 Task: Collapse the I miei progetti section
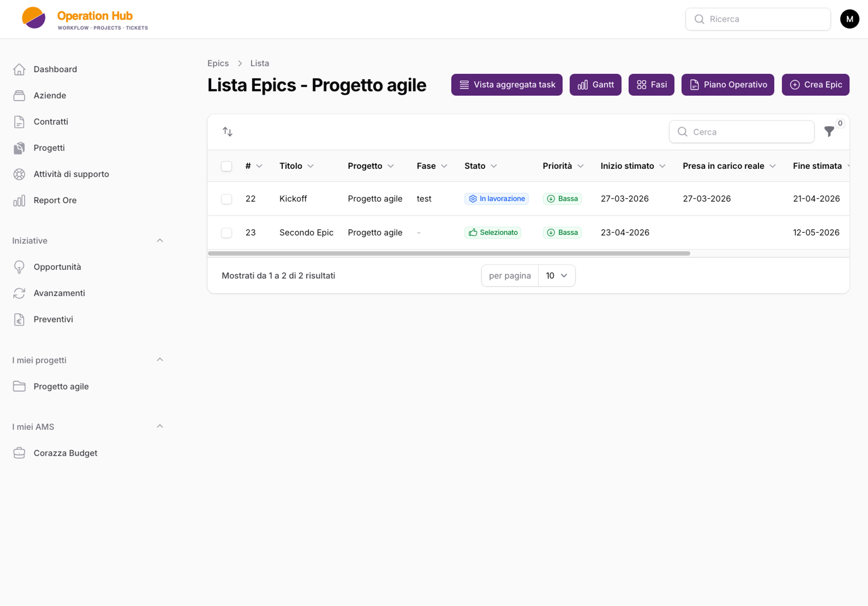[160, 360]
